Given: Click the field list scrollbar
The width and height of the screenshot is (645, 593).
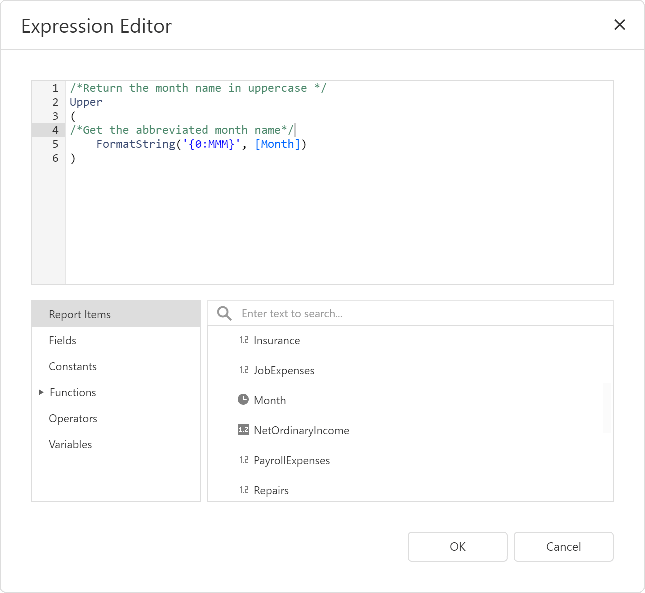Looking at the screenshot, I should pyautogui.click(x=607, y=405).
